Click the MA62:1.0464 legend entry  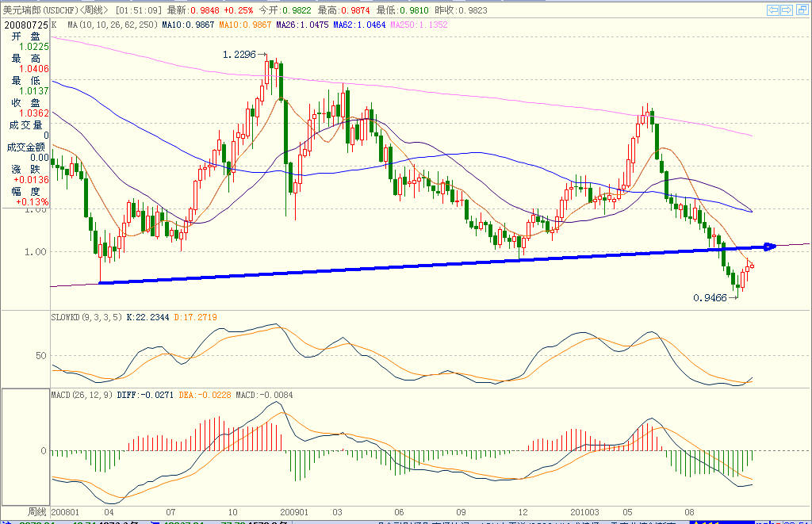tap(359, 25)
